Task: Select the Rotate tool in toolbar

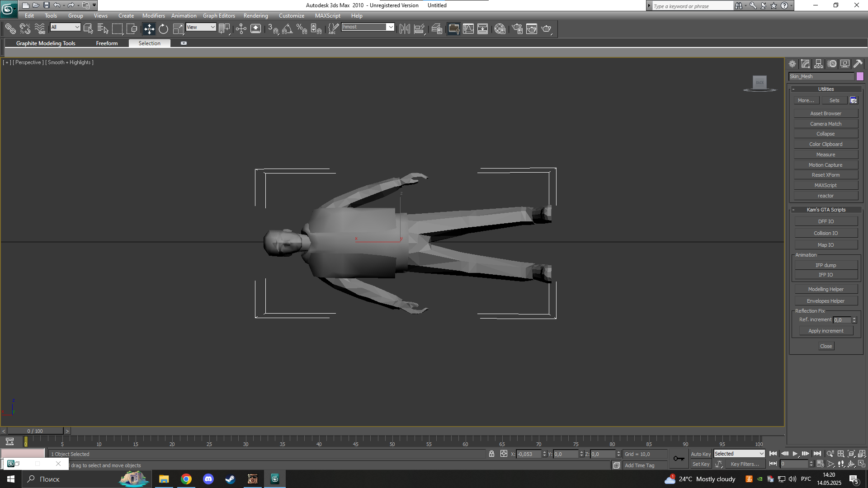Action: [x=163, y=29]
